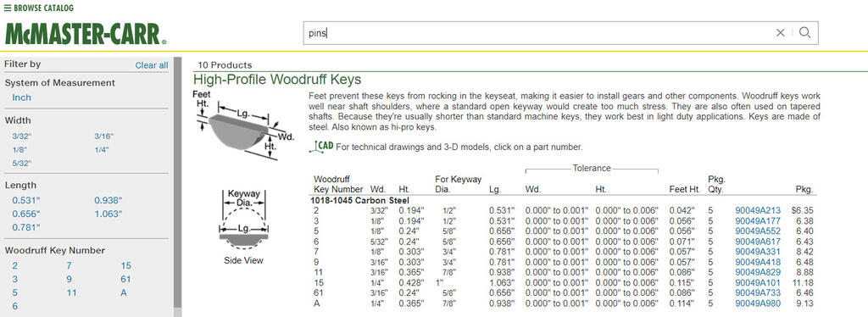Image resolution: width=868 pixels, height=317 pixels.
Task: Filter by length 0.531"
Action: point(26,200)
